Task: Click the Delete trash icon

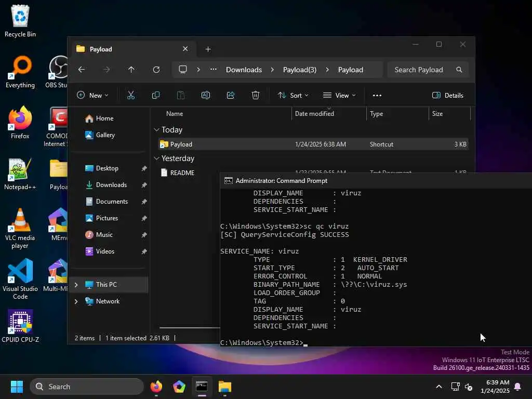Action: coord(256,96)
